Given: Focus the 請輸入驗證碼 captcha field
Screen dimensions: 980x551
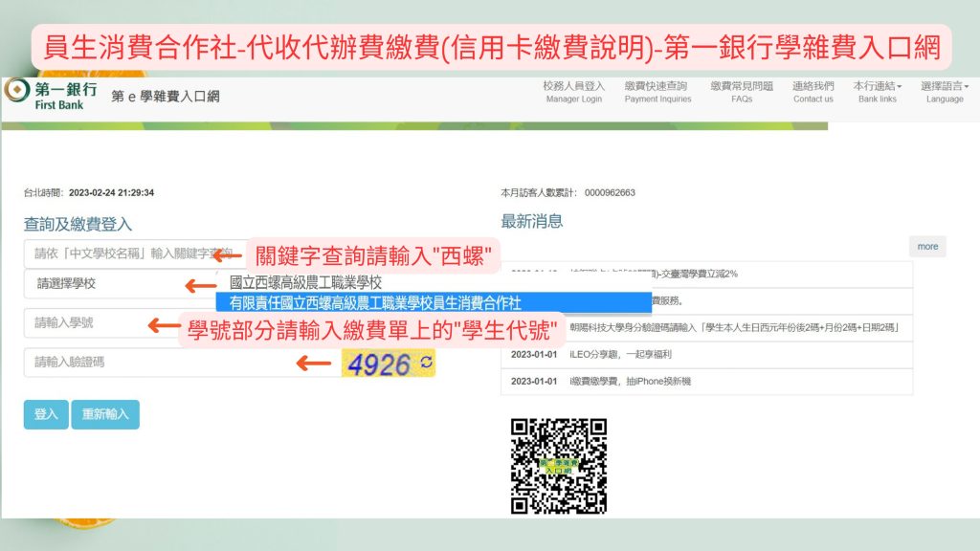Looking at the screenshot, I should click(x=181, y=363).
